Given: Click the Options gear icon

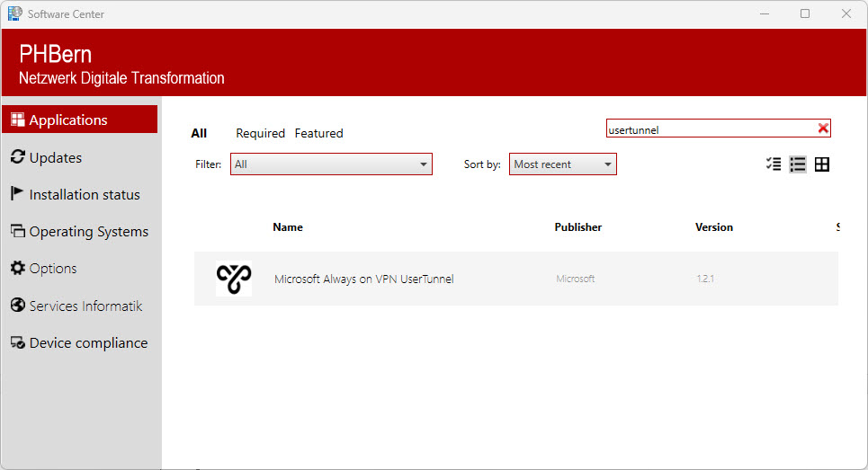Looking at the screenshot, I should pos(17,268).
